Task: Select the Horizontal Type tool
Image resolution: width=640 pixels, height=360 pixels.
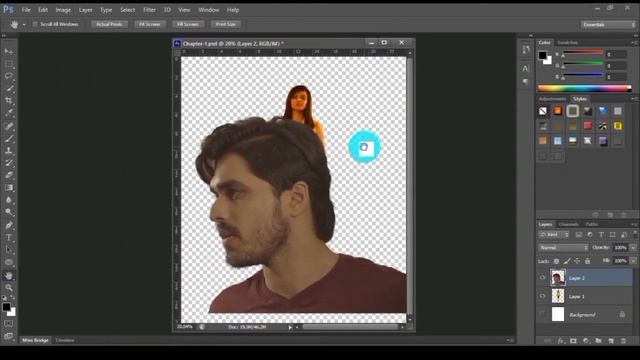Action: 9,238
